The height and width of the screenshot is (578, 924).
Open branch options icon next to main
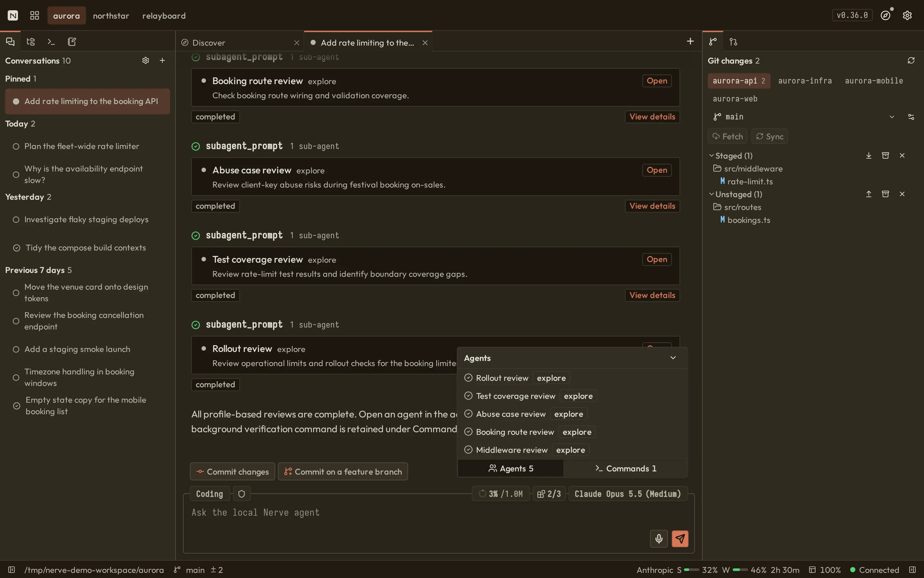click(x=911, y=117)
